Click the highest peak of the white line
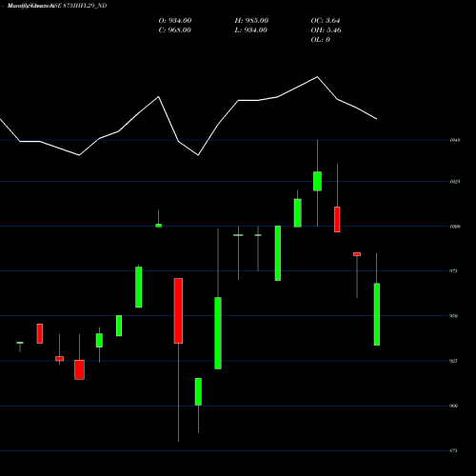 coord(317,77)
